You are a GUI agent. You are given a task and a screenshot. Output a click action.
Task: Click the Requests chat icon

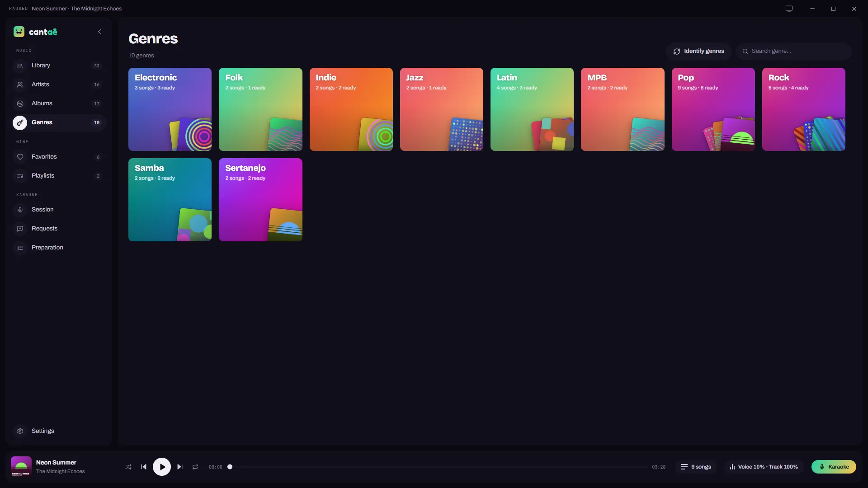coord(20,229)
